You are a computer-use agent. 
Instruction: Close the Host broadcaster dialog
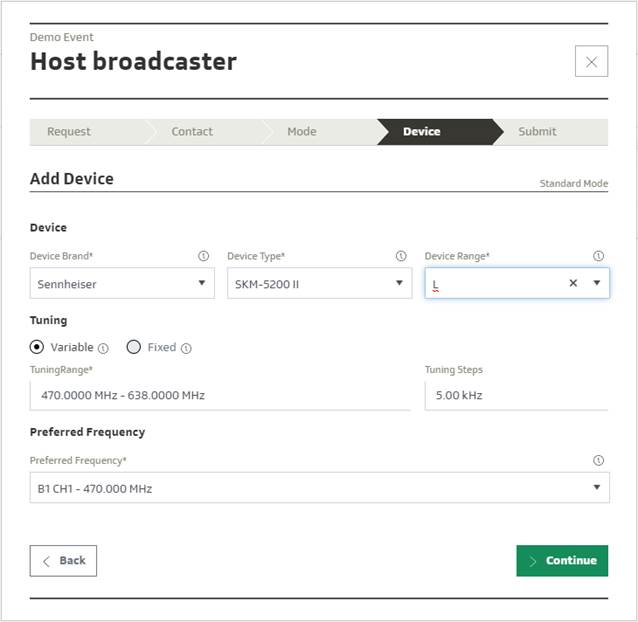coord(591,62)
